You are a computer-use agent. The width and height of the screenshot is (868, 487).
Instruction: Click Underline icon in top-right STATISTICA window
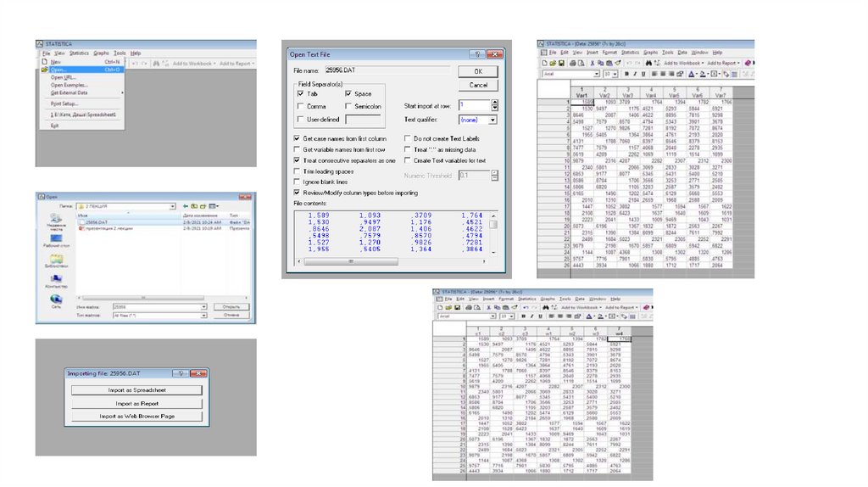click(x=643, y=74)
